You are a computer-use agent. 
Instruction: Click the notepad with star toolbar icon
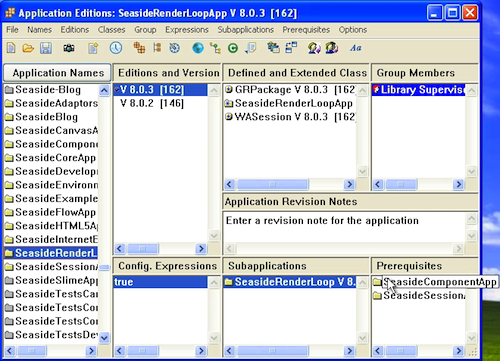pyautogui.click(x=93, y=48)
